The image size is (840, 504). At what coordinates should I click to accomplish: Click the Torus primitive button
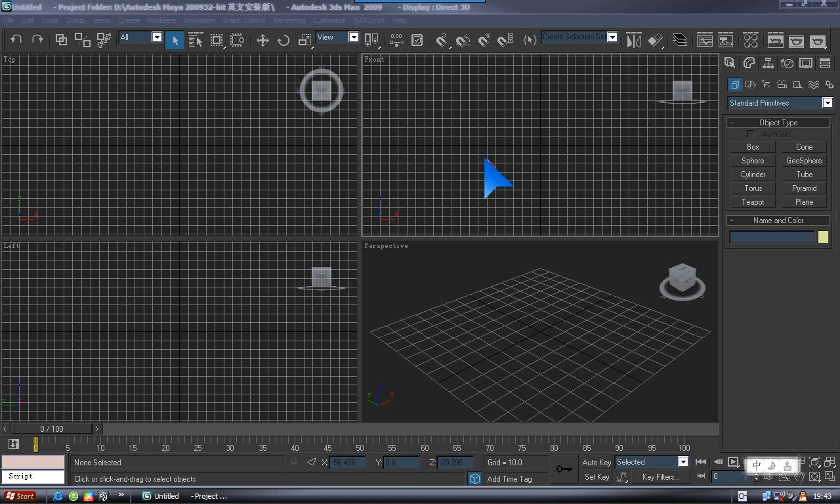[753, 188]
